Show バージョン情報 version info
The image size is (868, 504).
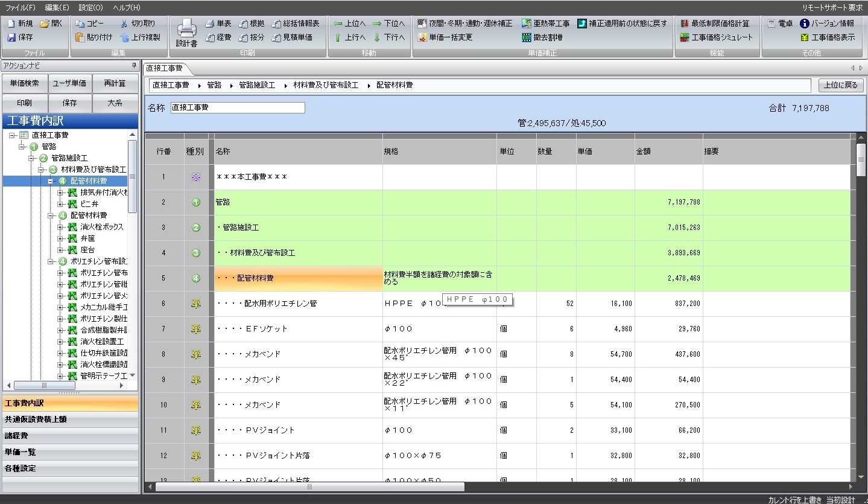click(826, 24)
